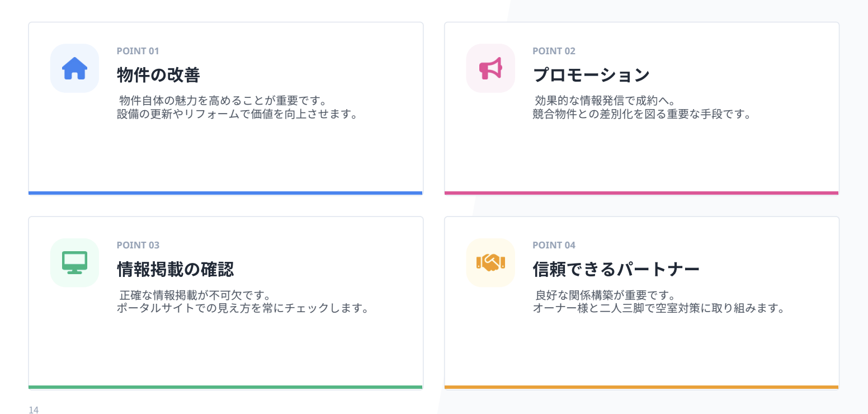Click the 情報掲載の確認 heading
This screenshot has height=414, width=868.
pos(175,269)
